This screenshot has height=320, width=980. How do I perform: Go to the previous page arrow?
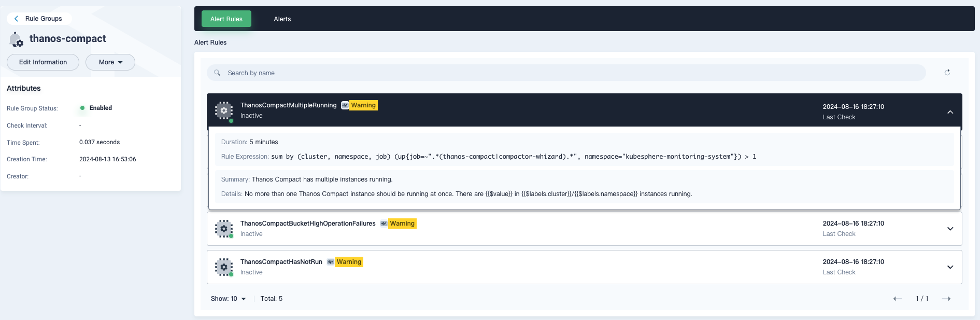point(898,299)
